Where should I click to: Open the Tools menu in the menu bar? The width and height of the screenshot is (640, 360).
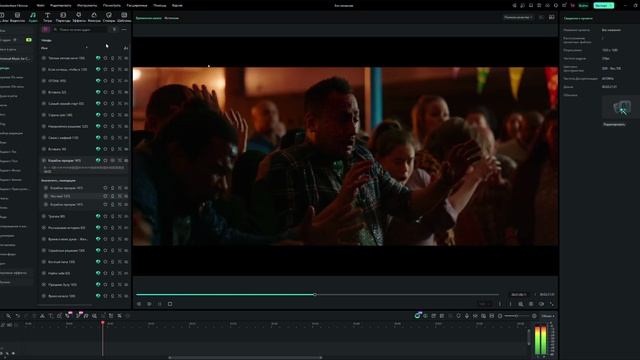87,5
